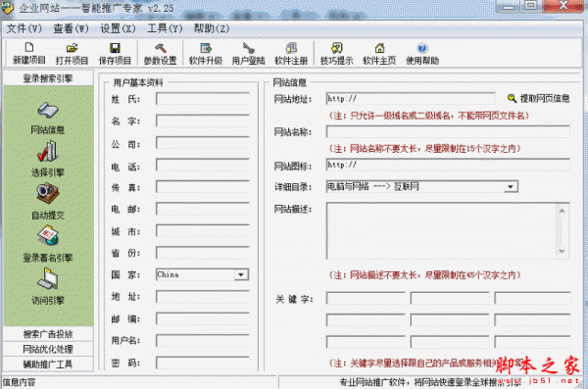Focus the 地址 input field
The image size is (588, 389).
coord(203,297)
